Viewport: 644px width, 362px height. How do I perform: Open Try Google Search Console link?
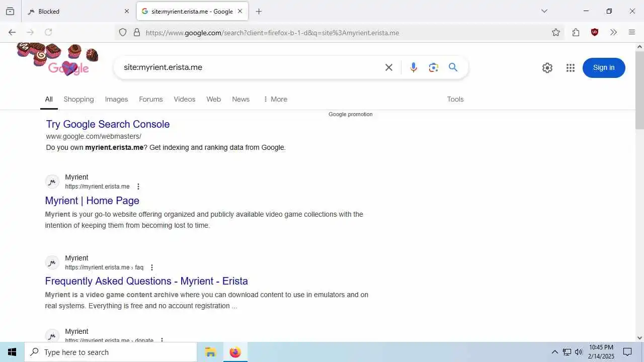[108, 124]
